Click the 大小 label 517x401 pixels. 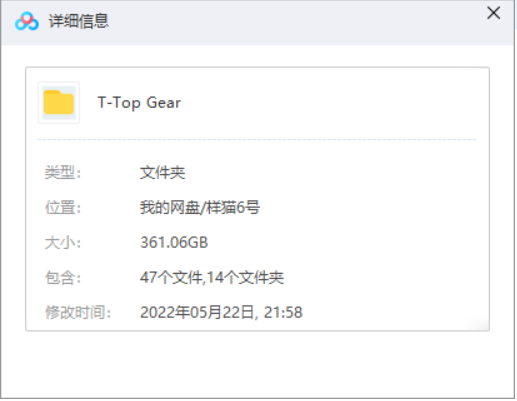(x=63, y=242)
